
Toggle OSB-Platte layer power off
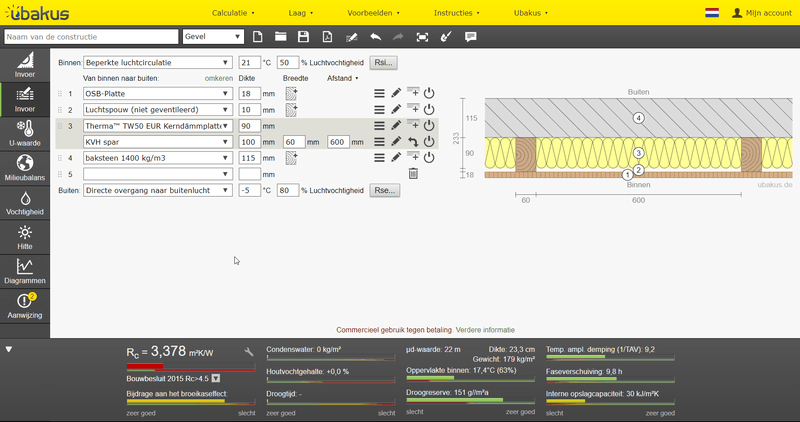click(x=429, y=93)
